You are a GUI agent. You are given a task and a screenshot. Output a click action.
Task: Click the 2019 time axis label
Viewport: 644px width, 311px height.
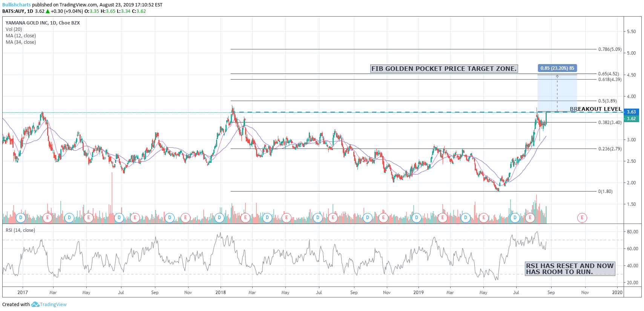(418, 293)
